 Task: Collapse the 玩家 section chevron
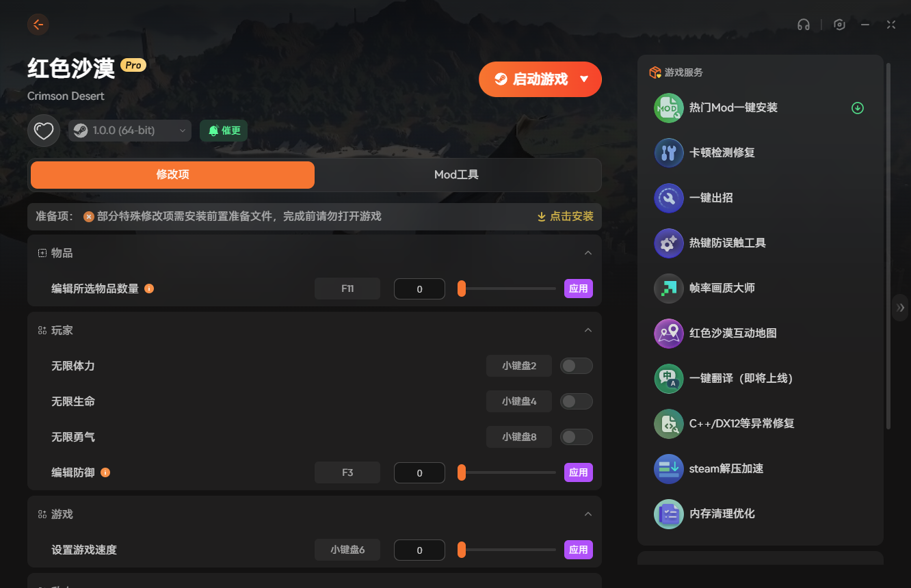(587, 330)
